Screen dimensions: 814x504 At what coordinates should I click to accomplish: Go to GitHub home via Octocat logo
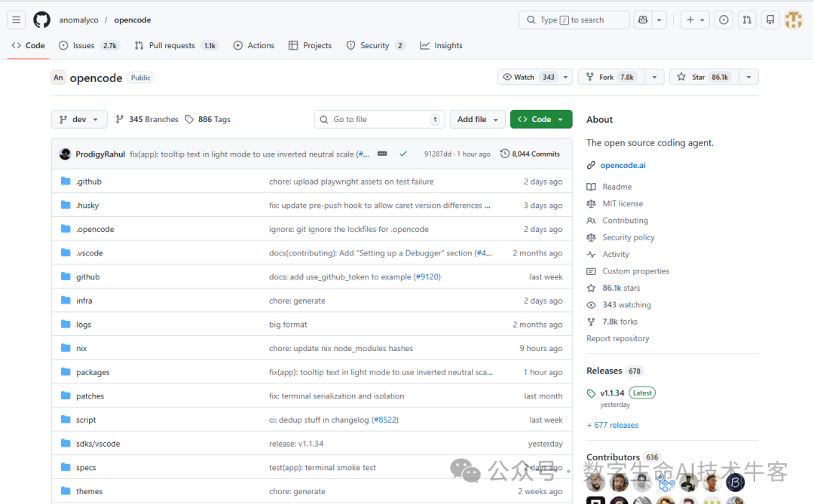point(41,20)
